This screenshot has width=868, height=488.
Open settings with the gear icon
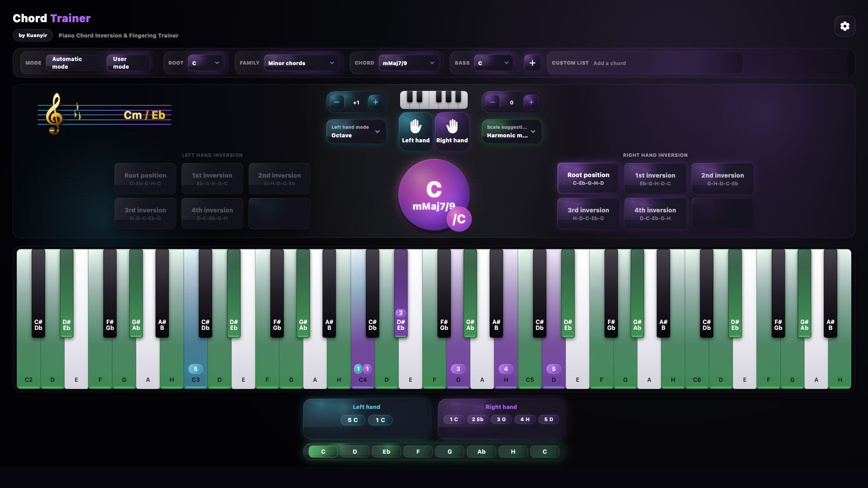tap(844, 26)
